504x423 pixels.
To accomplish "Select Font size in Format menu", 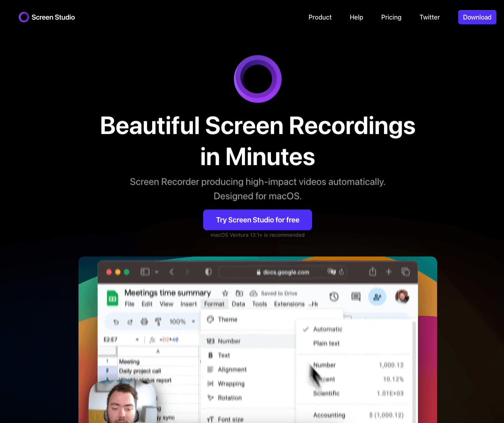I will pos(248,419).
